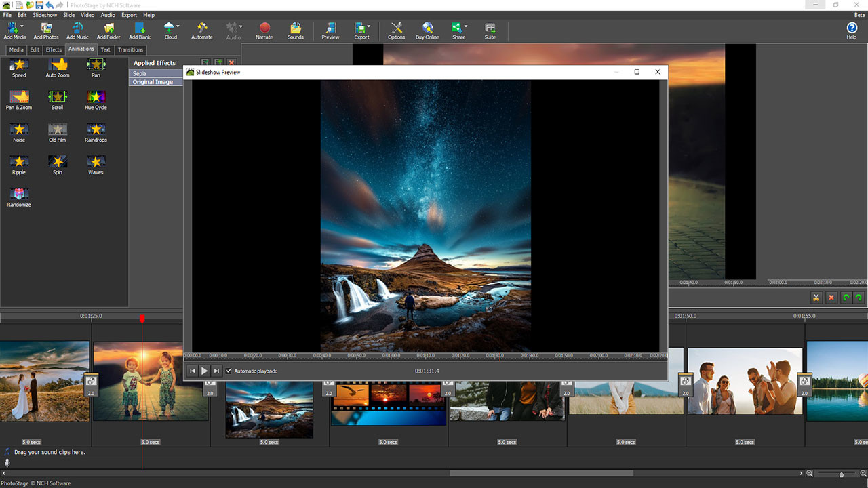The image size is (868, 488).
Task: Select the Ripple animation effect
Action: pyautogui.click(x=18, y=164)
